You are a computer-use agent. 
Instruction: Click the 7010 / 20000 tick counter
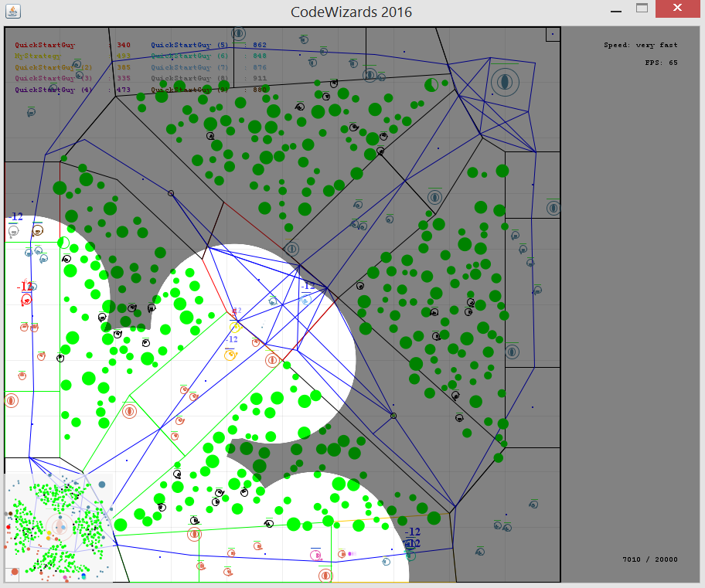649,559
